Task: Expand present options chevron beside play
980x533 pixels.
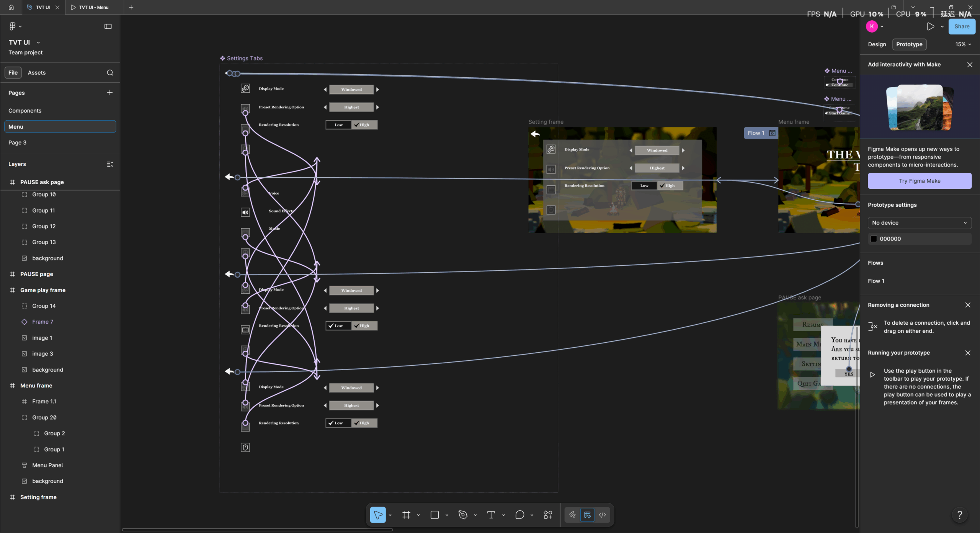Action: 942,27
